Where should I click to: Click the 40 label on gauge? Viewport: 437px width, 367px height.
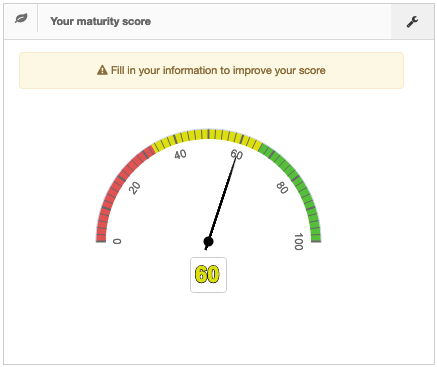coord(180,154)
